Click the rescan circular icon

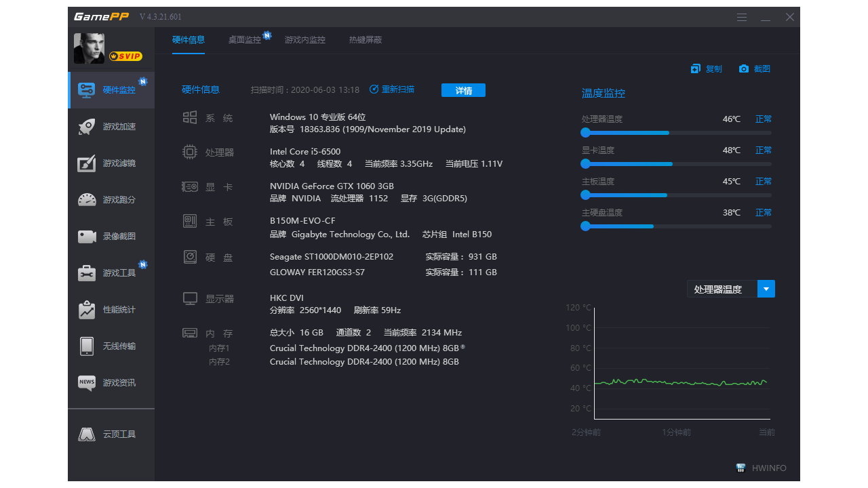click(x=374, y=89)
